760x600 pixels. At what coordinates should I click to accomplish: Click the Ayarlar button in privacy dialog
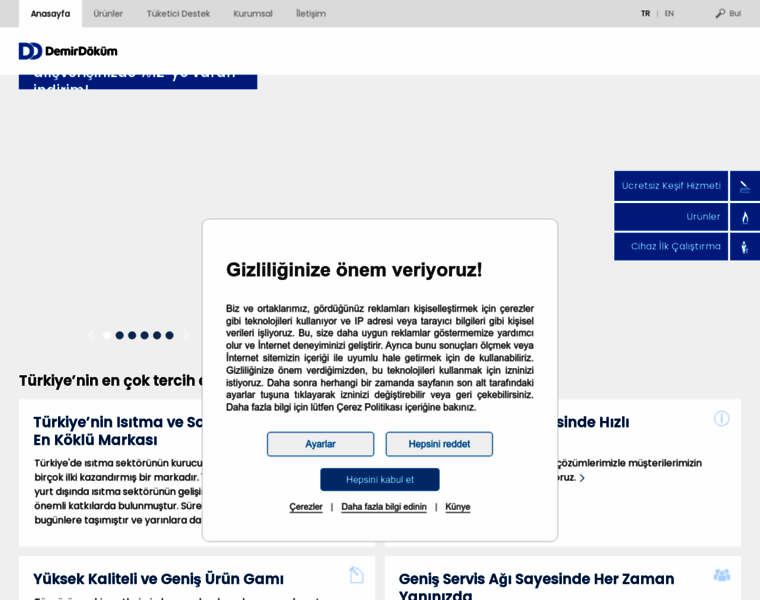click(320, 444)
